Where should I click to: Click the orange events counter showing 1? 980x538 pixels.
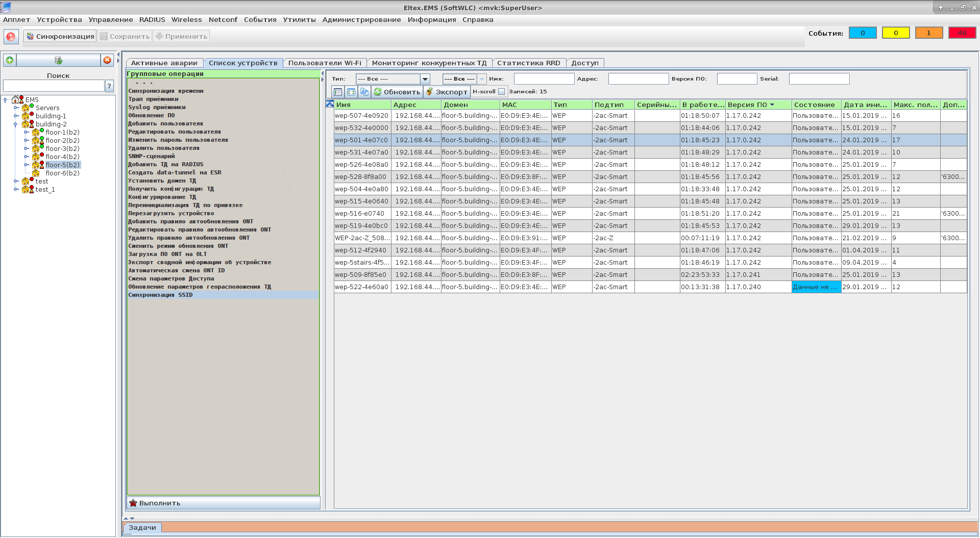point(929,33)
